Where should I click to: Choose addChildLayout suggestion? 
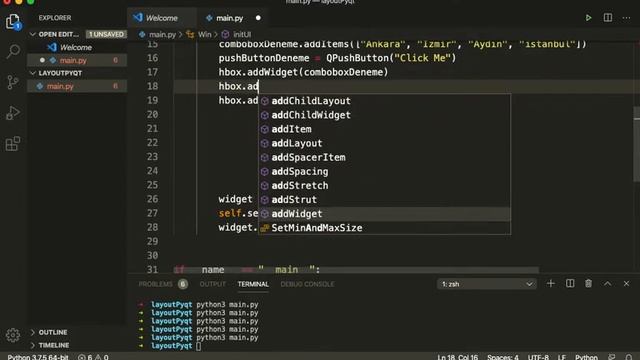point(384,101)
